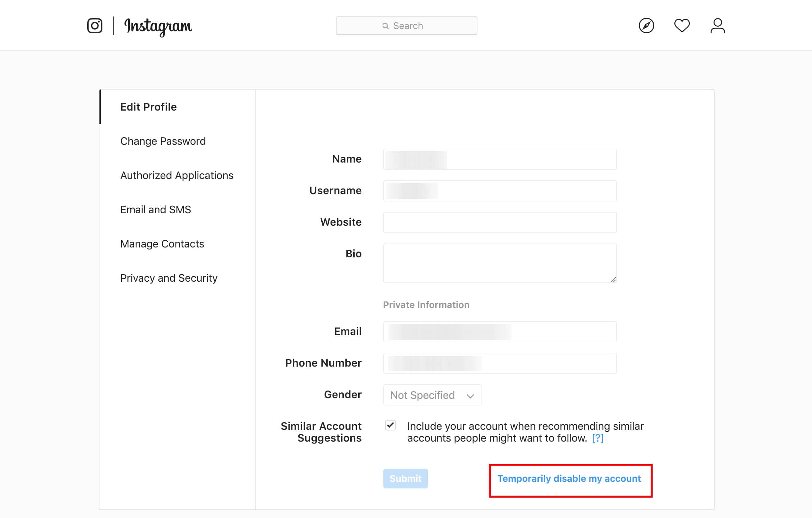Click the Name input field
The image size is (812, 518).
(500, 159)
